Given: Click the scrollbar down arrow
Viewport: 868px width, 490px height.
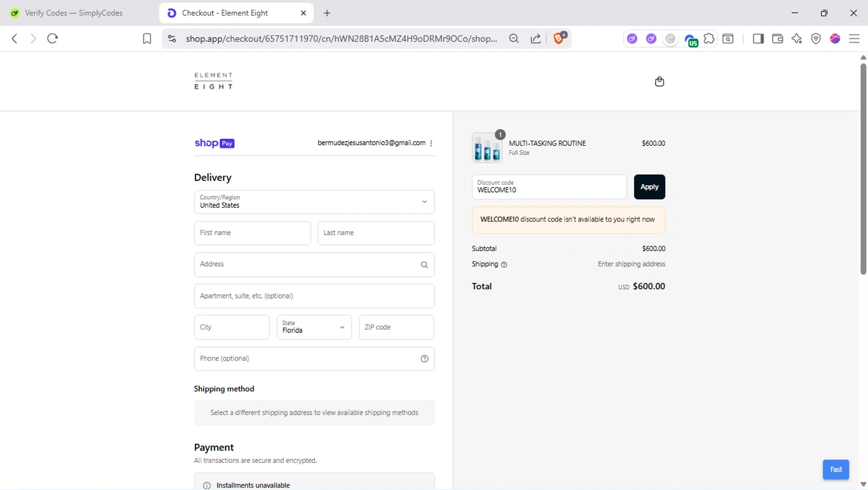Looking at the screenshot, I should click(863, 485).
